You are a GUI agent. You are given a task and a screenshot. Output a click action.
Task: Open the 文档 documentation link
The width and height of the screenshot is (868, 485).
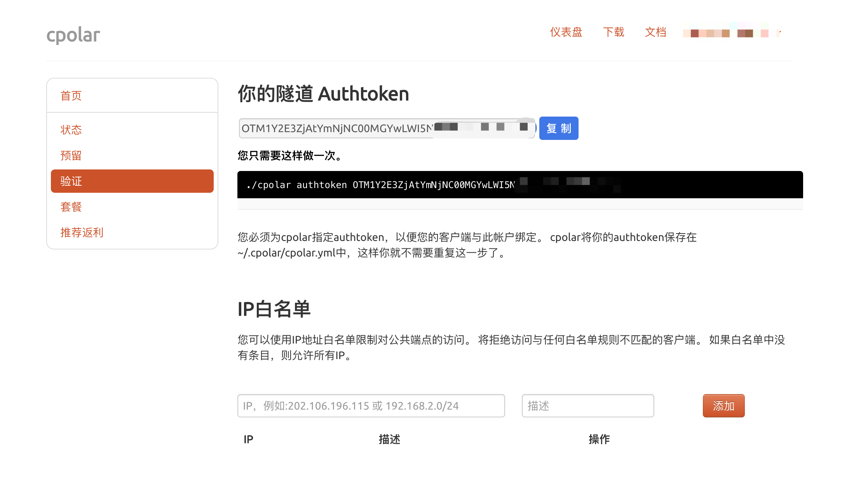655,32
